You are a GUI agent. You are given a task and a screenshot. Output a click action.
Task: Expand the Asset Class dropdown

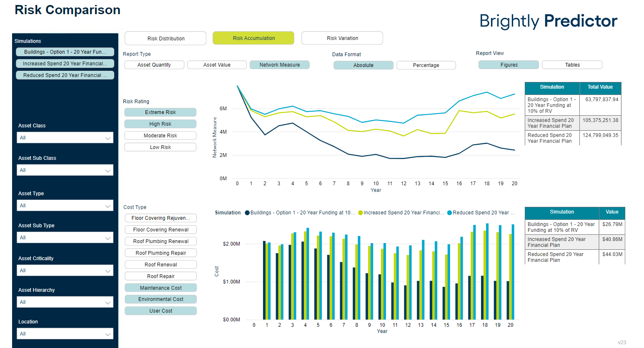65,138
